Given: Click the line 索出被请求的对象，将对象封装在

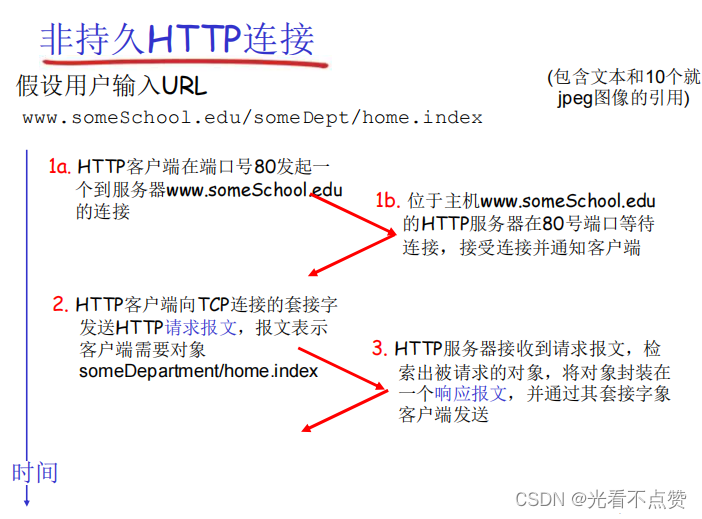Looking at the screenshot, I should (x=535, y=372).
